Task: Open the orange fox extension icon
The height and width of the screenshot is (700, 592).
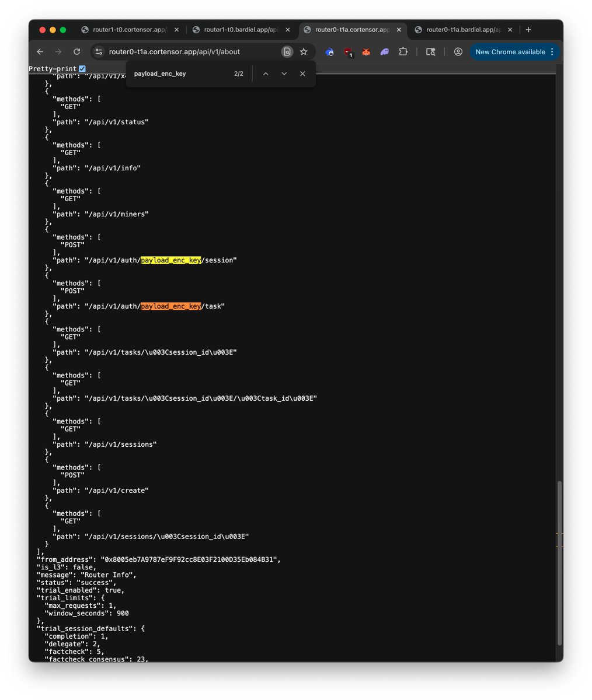Action: pyautogui.click(x=366, y=52)
